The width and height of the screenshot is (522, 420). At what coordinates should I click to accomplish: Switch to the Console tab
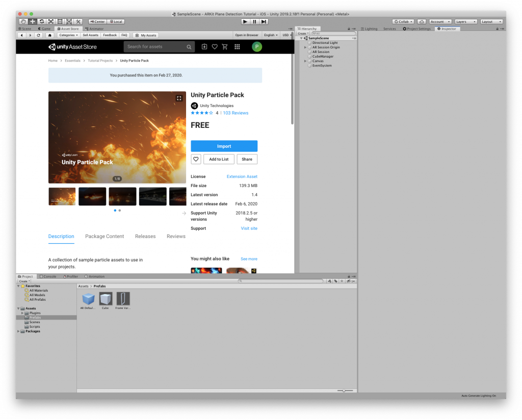(x=48, y=277)
